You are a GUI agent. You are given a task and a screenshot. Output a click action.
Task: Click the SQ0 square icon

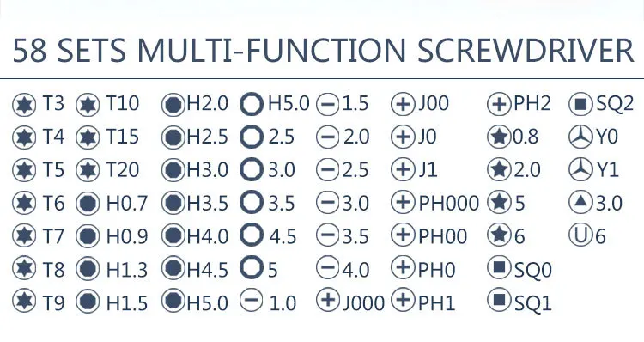[x=499, y=267]
